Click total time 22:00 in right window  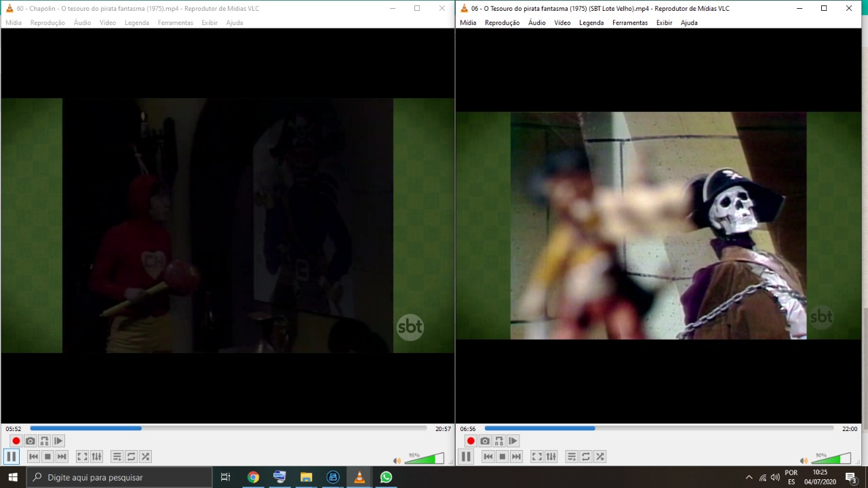[x=850, y=429]
